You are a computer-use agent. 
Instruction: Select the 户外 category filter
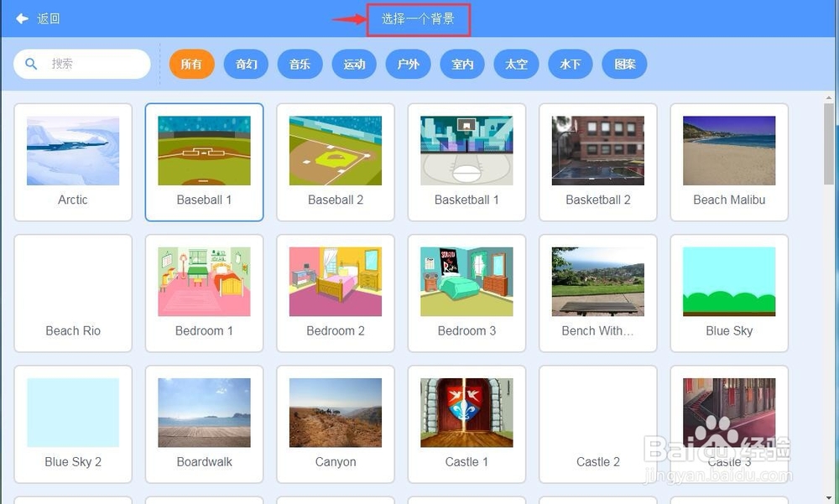tap(408, 65)
